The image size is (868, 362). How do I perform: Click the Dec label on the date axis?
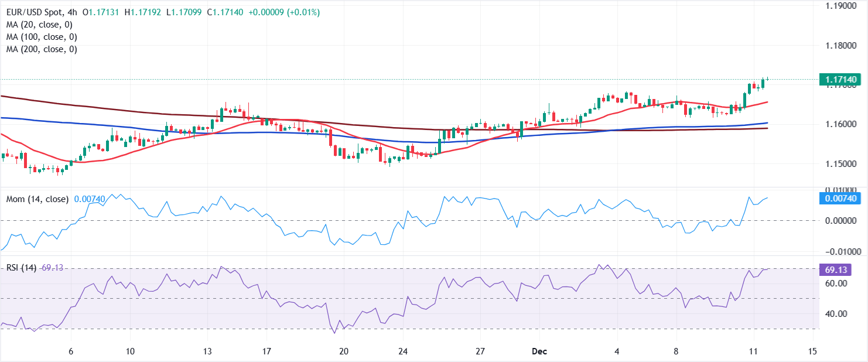point(539,351)
